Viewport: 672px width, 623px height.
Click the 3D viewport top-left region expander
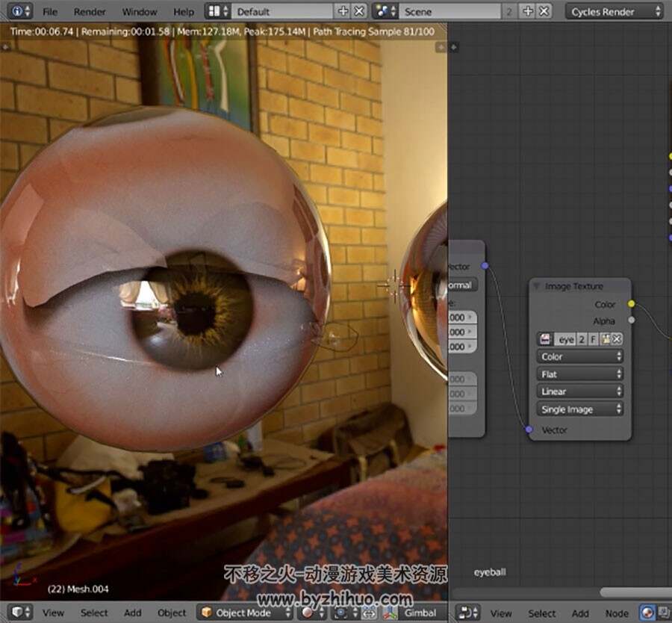(x=5, y=47)
